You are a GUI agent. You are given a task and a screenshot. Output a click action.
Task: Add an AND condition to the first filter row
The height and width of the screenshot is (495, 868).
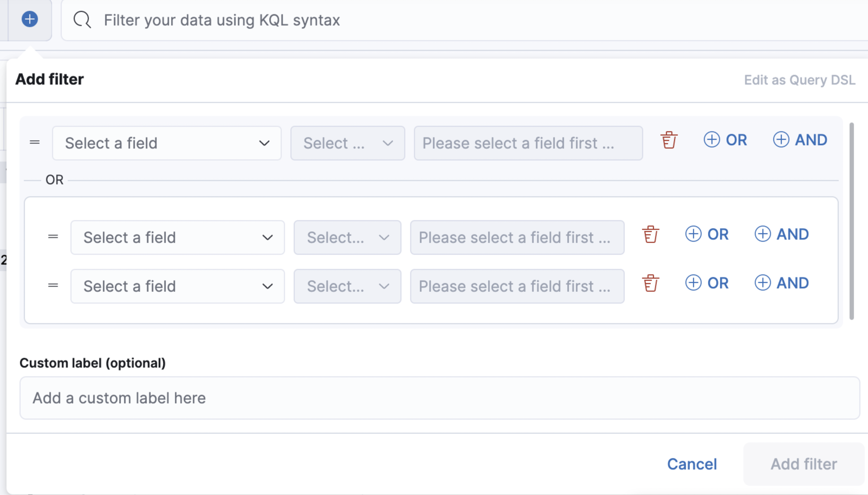tap(800, 140)
